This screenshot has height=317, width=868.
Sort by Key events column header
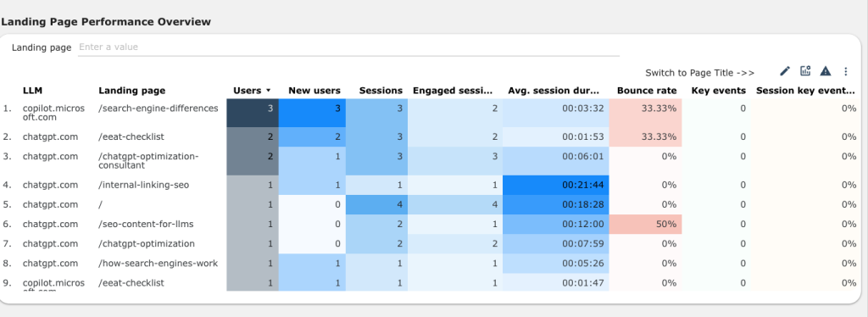click(x=719, y=91)
